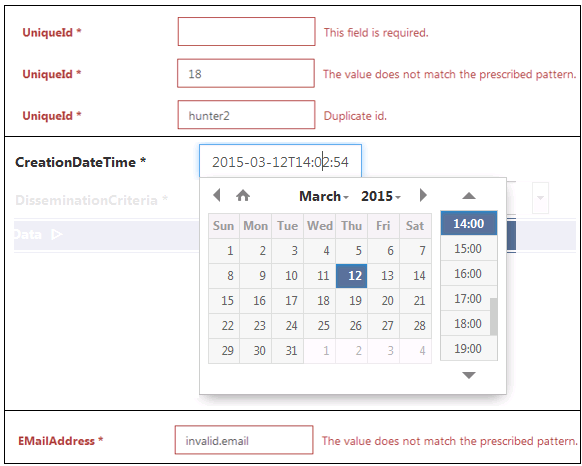Select the 14:00 time entry
Viewport: 582px width, 466px height.
(x=469, y=224)
